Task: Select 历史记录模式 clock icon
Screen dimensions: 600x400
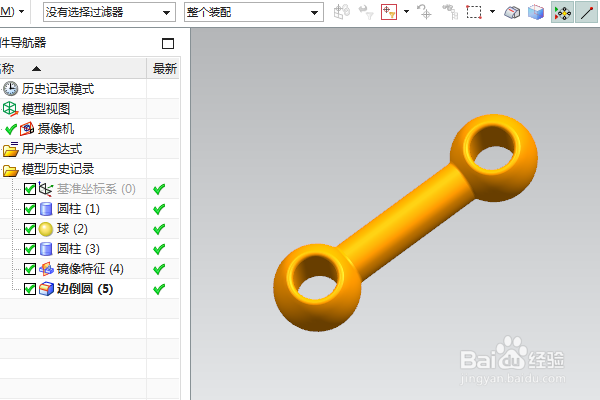Action: 10,89
